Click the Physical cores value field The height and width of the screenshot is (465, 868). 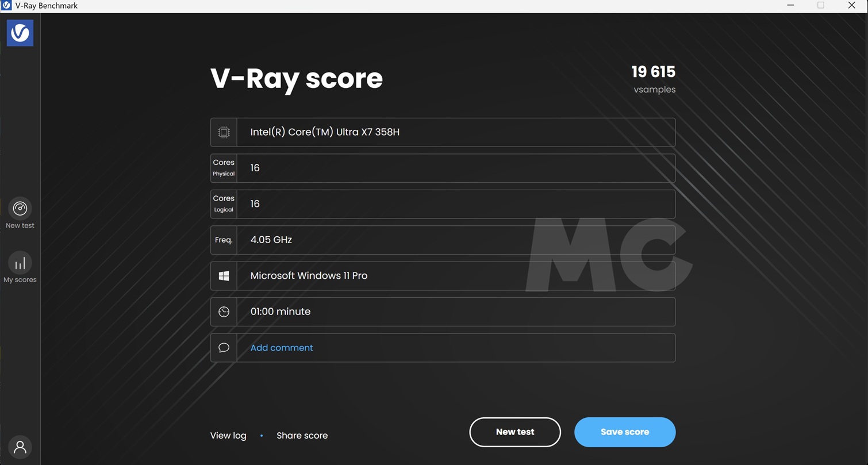455,168
